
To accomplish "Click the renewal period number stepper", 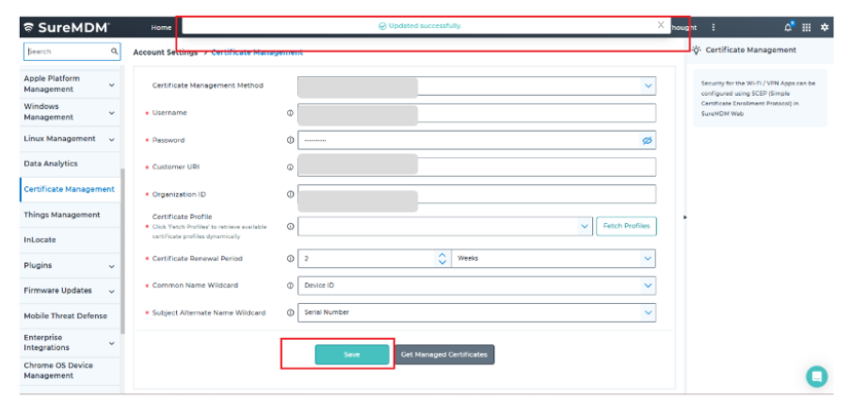I will [x=442, y=258].
